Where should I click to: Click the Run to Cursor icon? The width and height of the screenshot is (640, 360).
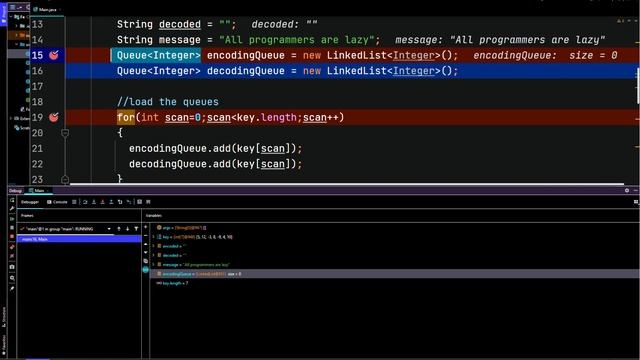[129, 202]
